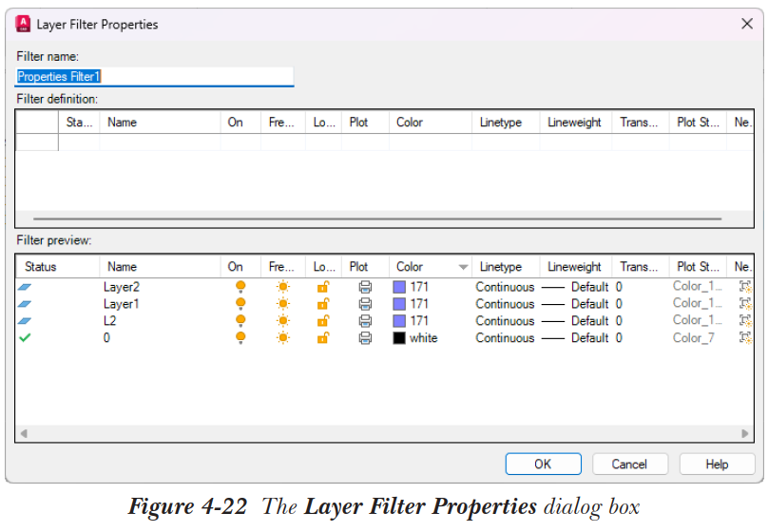Image resolution: width=768 pixels, height=532 pixels.
Task: Click the color 171 swatch for L2
Action: click(x=399, y=321)
